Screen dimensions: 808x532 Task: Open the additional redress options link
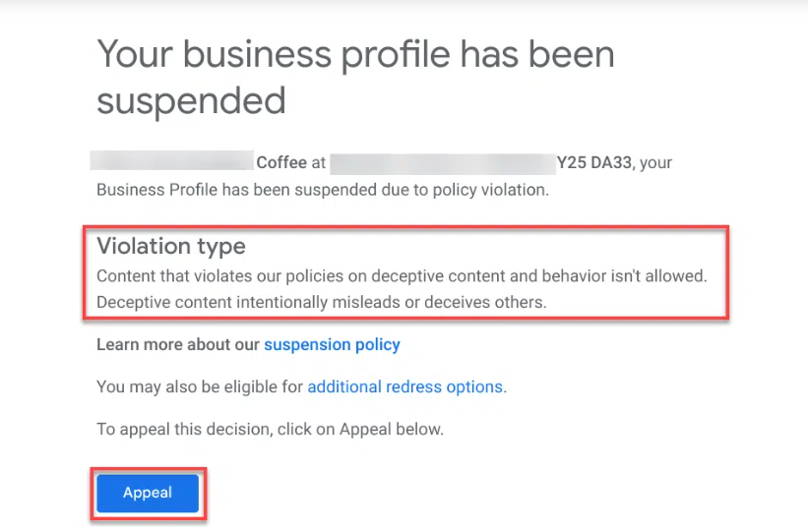click(x=404, y=386)
